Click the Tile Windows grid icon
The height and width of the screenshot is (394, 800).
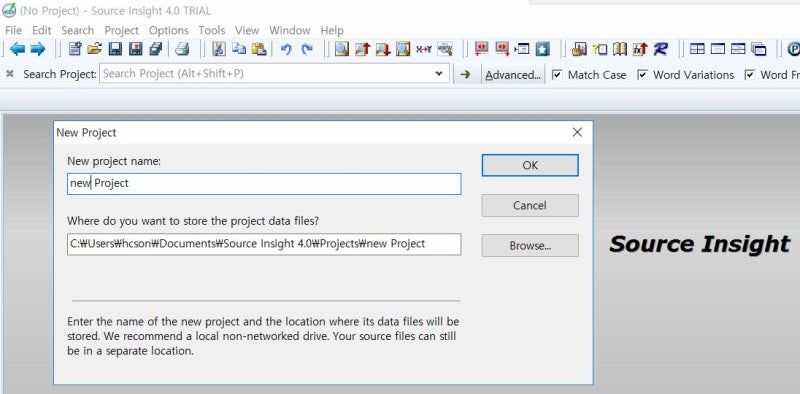[x=697, y=49]
